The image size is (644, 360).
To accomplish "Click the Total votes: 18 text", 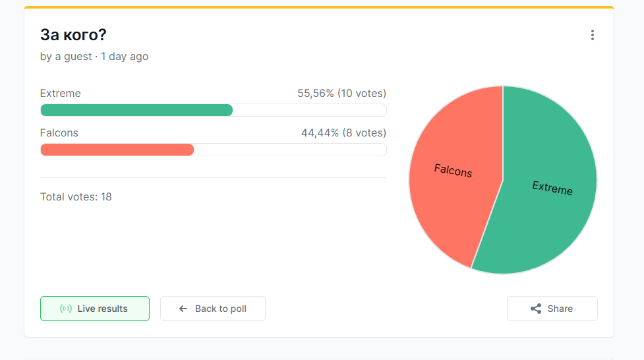I will click(76, 196).
